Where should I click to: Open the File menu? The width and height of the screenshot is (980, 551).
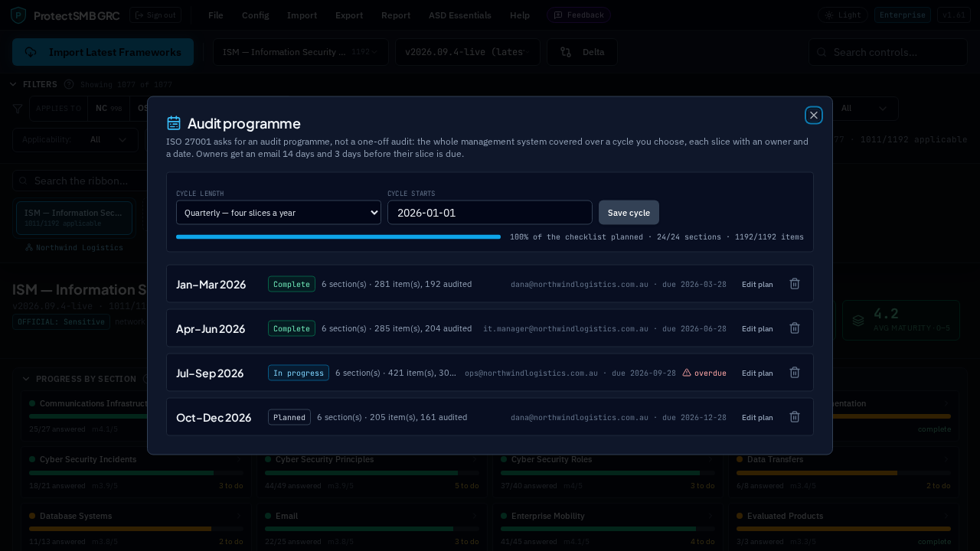tap(216, 15)
